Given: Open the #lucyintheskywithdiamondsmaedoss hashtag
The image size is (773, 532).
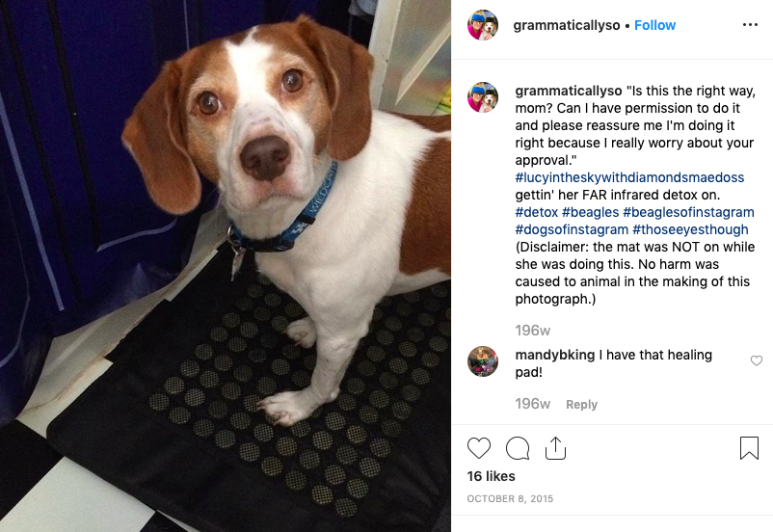Looking at the screenshot, I should tap(629, 177).
